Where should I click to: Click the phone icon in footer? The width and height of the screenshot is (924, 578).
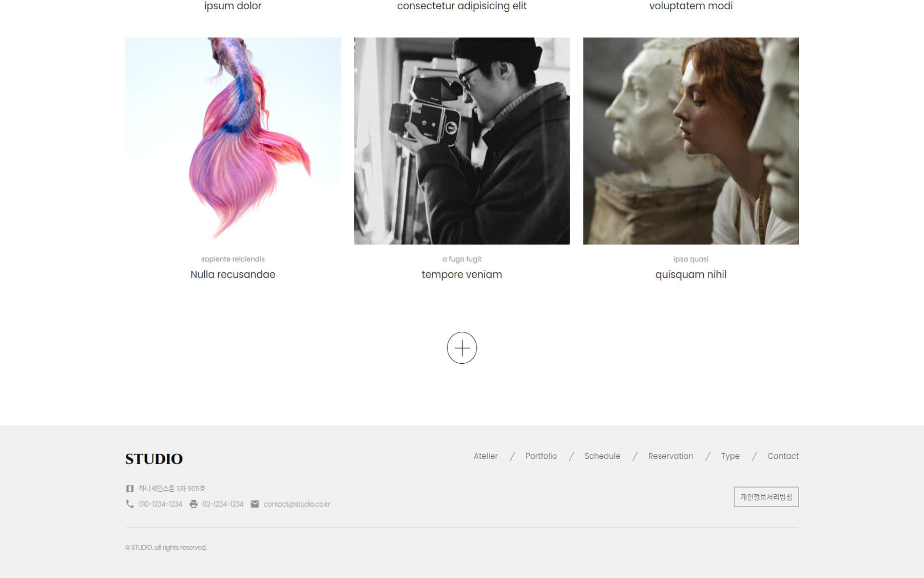click(130, 504)
